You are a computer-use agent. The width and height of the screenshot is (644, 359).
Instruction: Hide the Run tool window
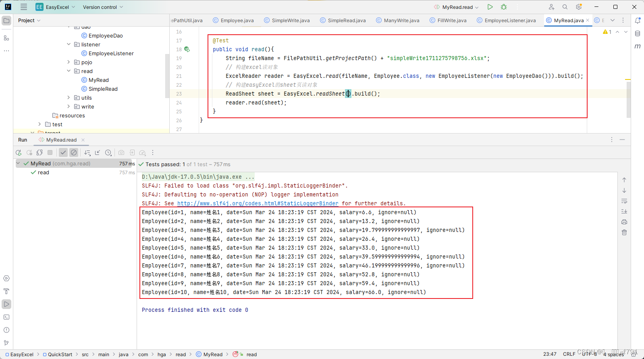click(x=622, y=140)
